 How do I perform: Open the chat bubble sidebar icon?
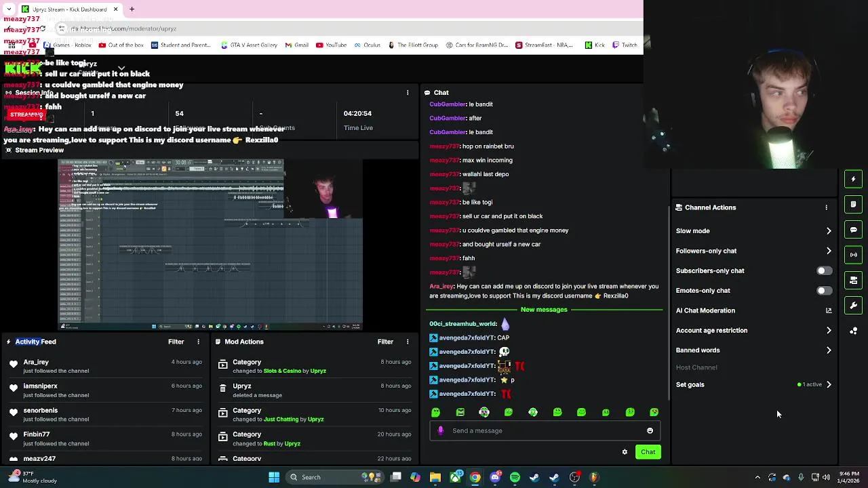(853, 230)
